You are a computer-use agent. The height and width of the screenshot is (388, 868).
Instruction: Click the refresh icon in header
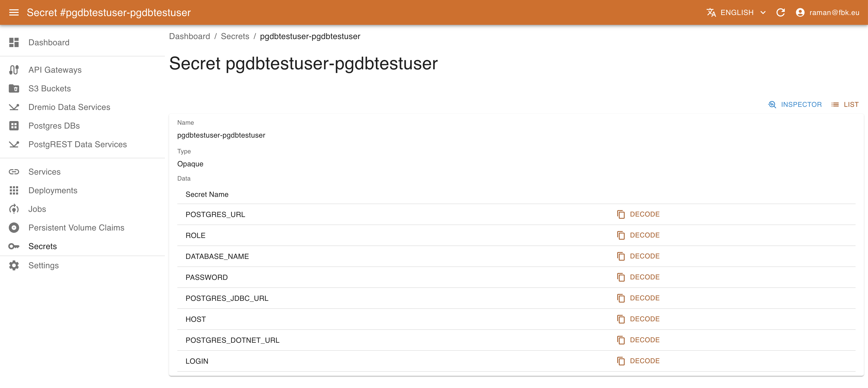pos(780,12)
